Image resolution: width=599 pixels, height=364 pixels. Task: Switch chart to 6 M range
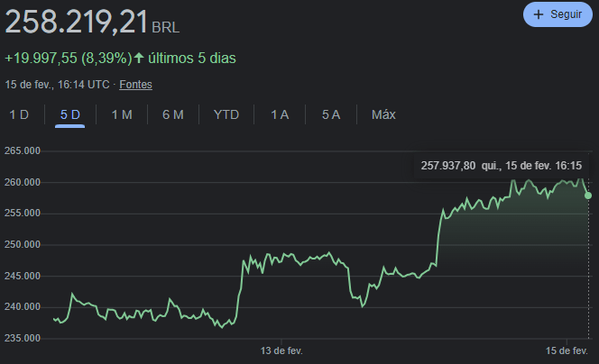coord(173,114)
